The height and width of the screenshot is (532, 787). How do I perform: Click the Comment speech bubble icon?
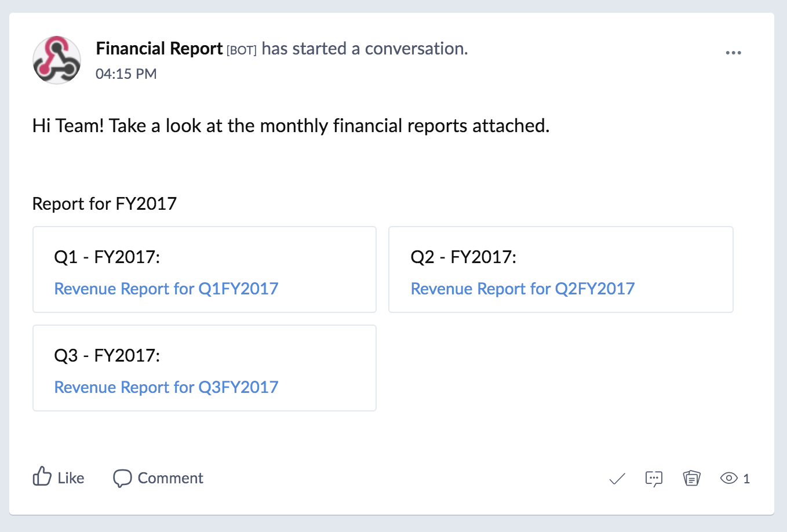pyautogui.click(x=122, y=478)
